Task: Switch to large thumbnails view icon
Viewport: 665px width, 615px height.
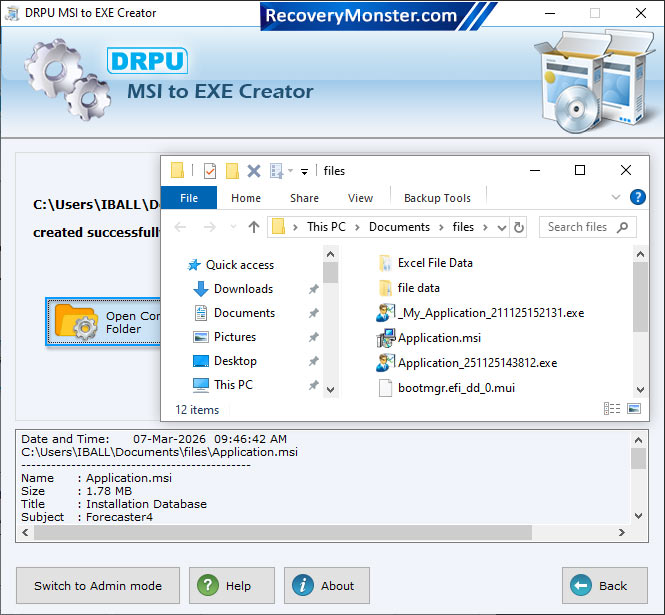Action: pyautogui.click(x=633, y=409)
